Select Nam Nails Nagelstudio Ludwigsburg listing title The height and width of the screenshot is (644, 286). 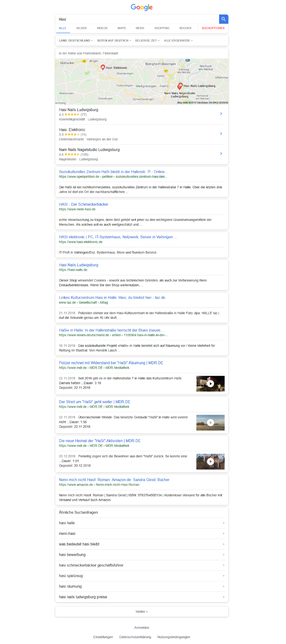(x=89, y=150)
